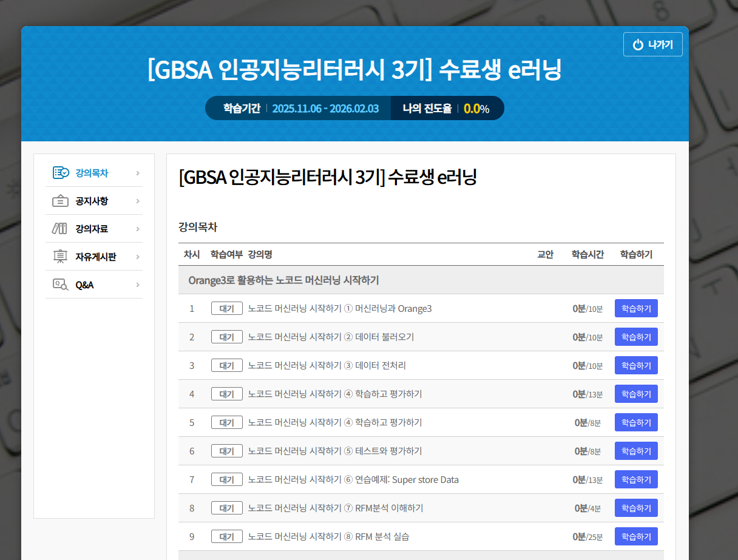Screen dimensions: 738x560
Task: Click the Q&A magnifier icon
Action: coord(61,285)
